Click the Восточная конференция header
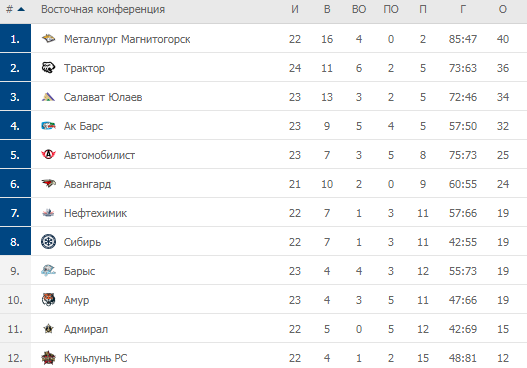Image resolution: width=527 pixels, height=368 pixels. [x=103, y=9]
